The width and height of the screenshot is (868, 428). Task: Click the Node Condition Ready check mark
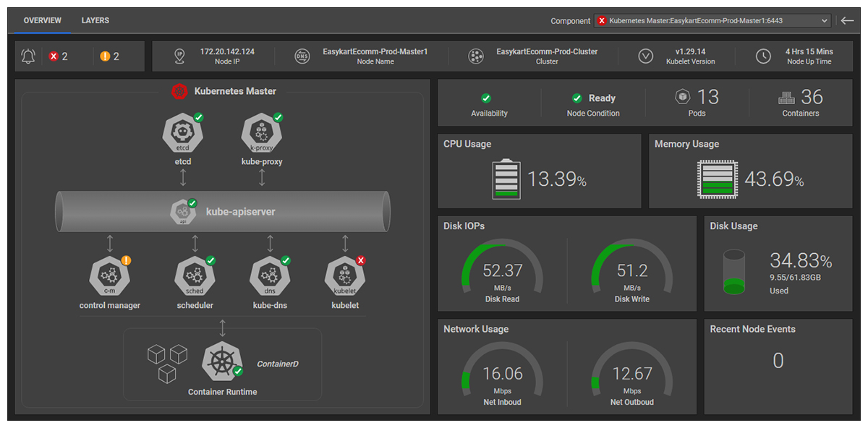click(x=577, y=98)
